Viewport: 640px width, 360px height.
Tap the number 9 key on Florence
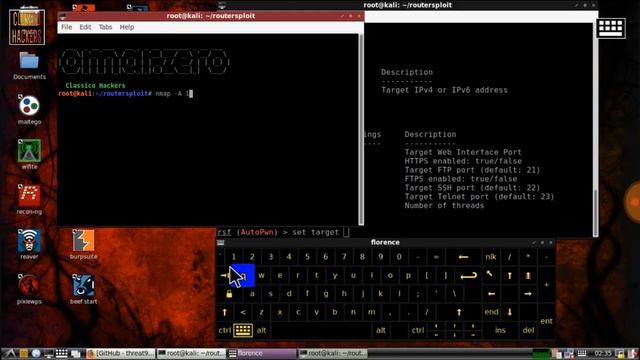point(381,257)
